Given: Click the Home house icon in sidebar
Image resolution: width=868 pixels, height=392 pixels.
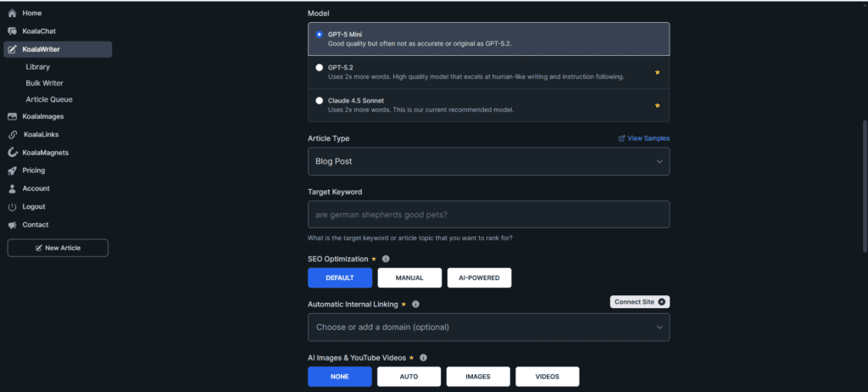Looking at the screenshot, I should (x=12, y=14).
